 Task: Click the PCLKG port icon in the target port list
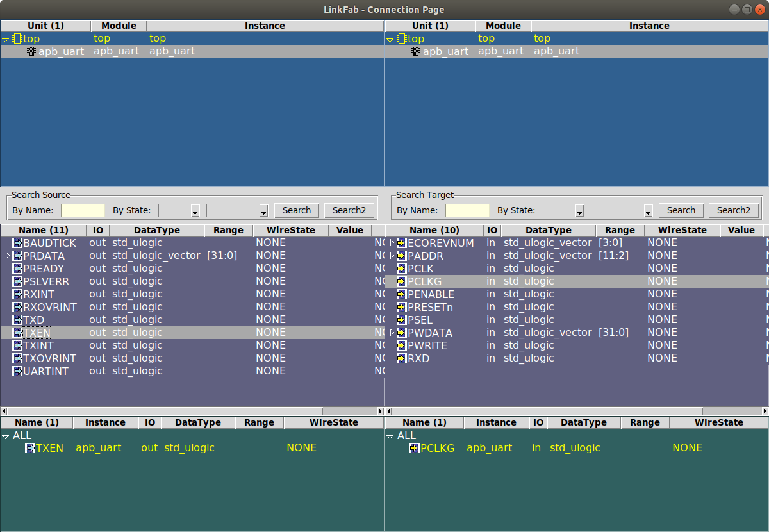point(402,281)
